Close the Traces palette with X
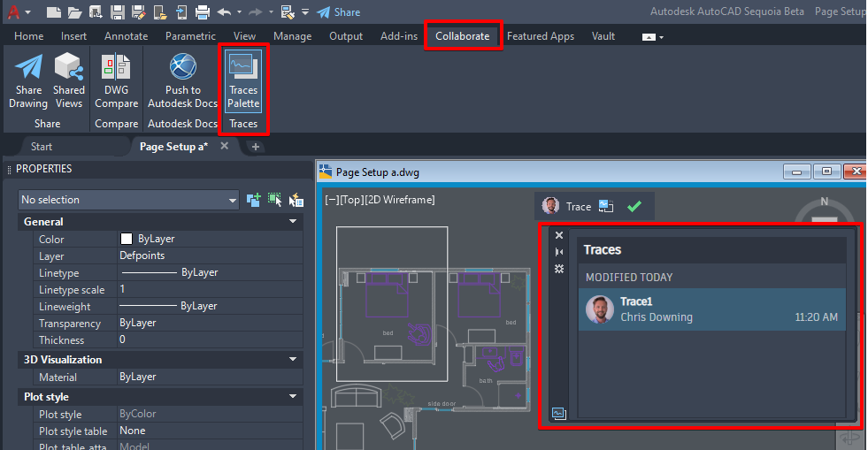Screen dimensions: 868x450 click(x=559, y=235)
